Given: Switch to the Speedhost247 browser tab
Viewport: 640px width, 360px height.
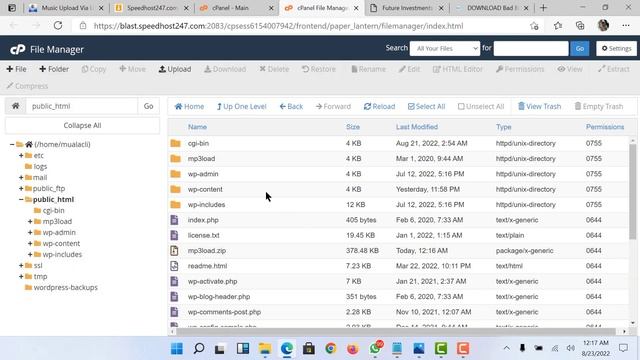Looking at the screenshot, I should tap(151, 8).
